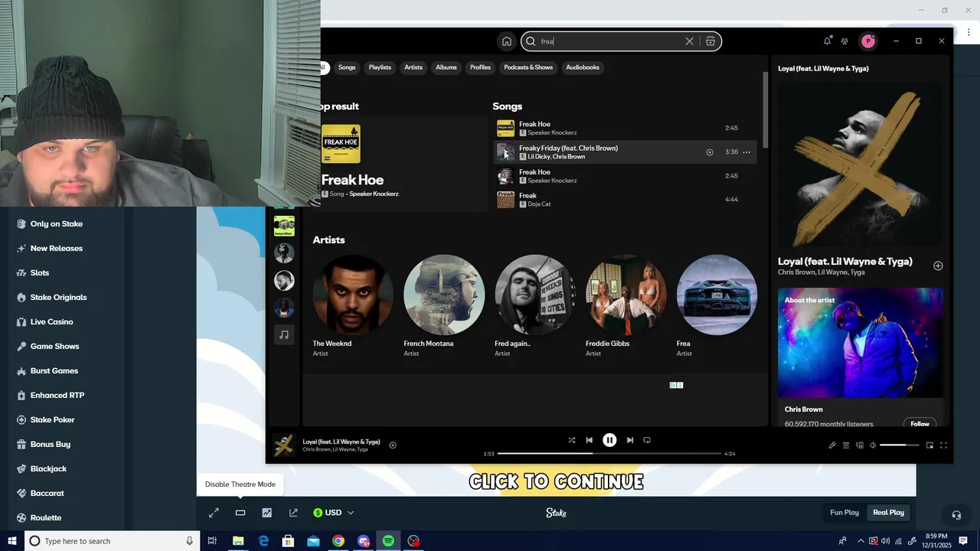Viewport: 980px width, 551px height.
Task: Open Freddie Gibbs artist page
Action: point(626,306)
